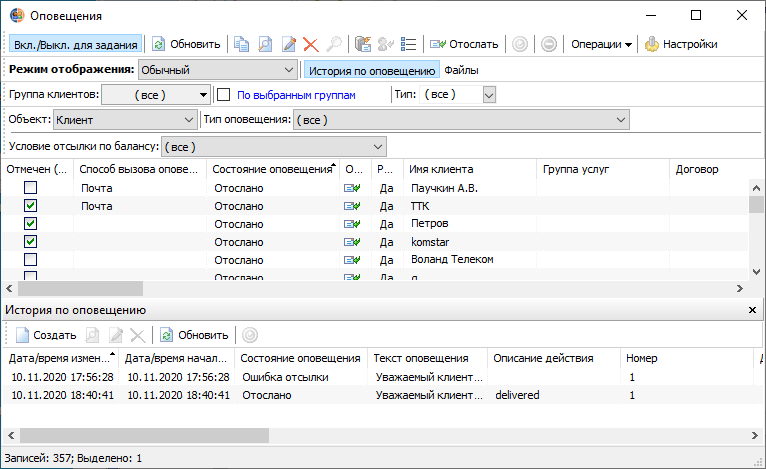The width and height of the screenshot is (766, 469).
Task: Open the Объект dropdown showing Клиент
Action: 125,120
